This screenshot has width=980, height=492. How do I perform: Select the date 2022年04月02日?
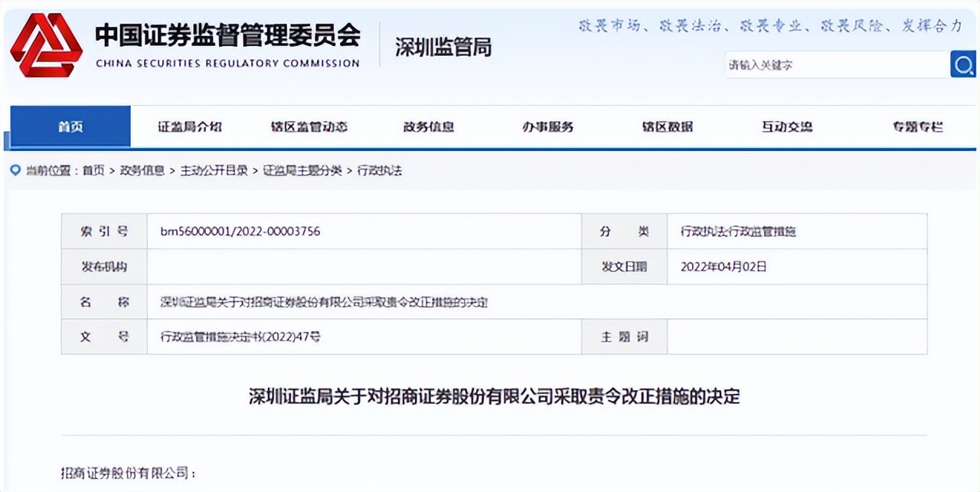pos(724,267)
